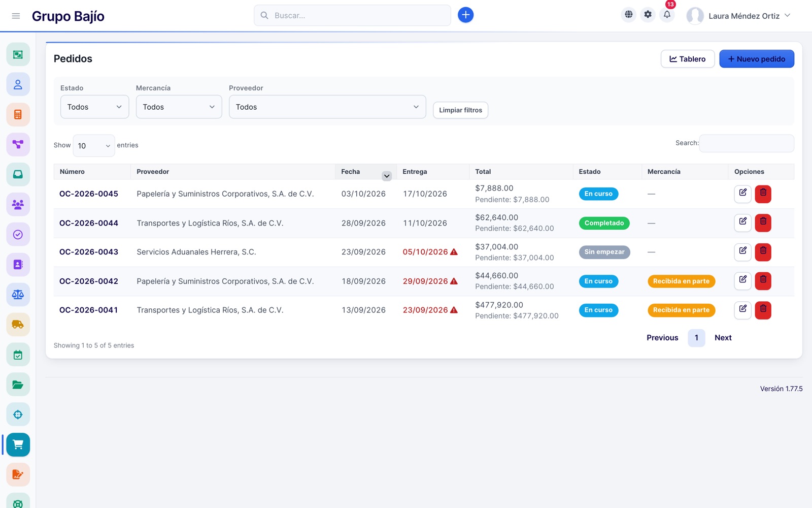
Task: Open the people group sidebar icon
Action: pyautogui.click(x=18, y=204)
